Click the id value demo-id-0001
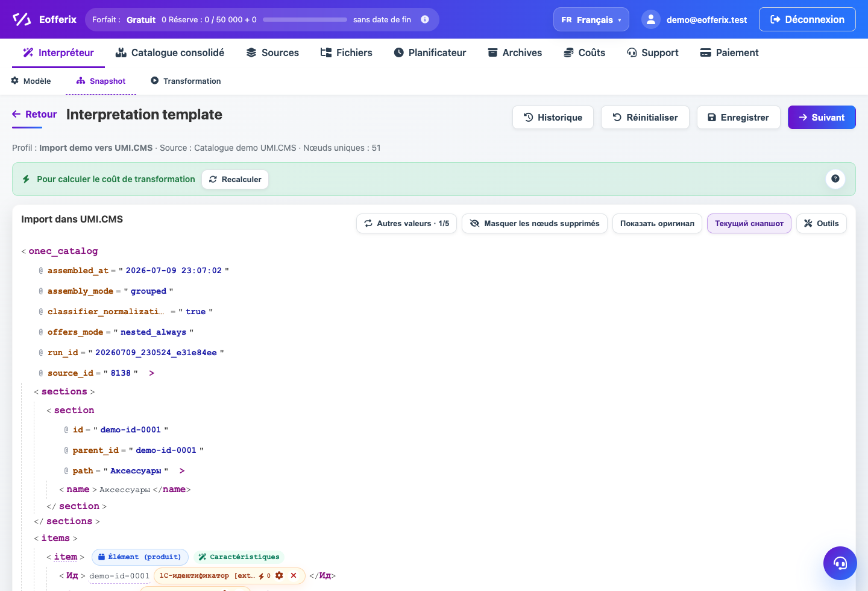This screenshot has height=591, width=868. (131, 430)
